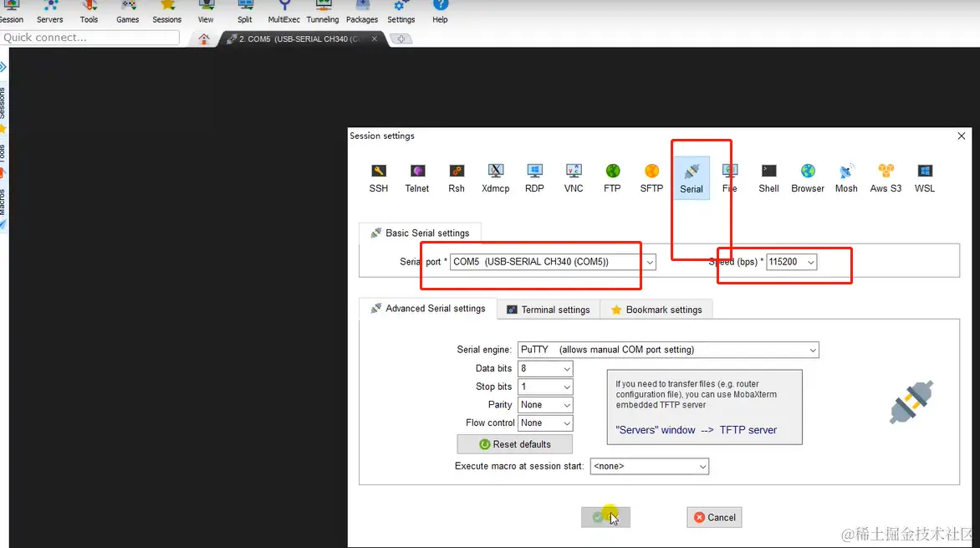
Task: Expand the Parity dropdown
Action: pyautogui.click(x=566, y=405)
